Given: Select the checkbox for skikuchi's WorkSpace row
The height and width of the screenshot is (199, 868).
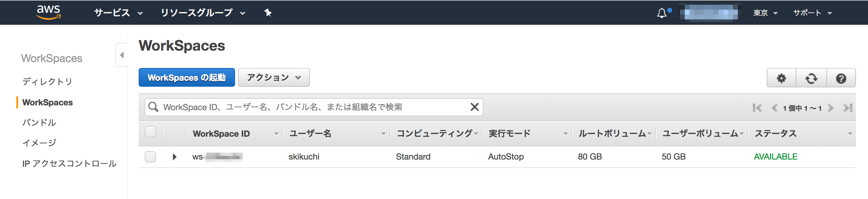Looking at the screenshot, I should point(150,157).
